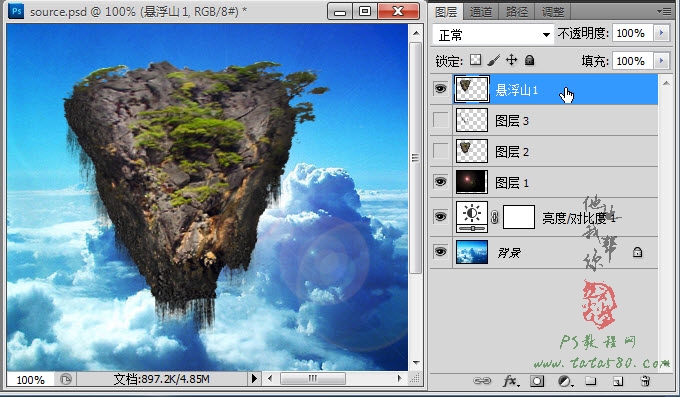680x397 pixels.
Task: Open the 填充 slider arrow
Action: pos(661,61)
